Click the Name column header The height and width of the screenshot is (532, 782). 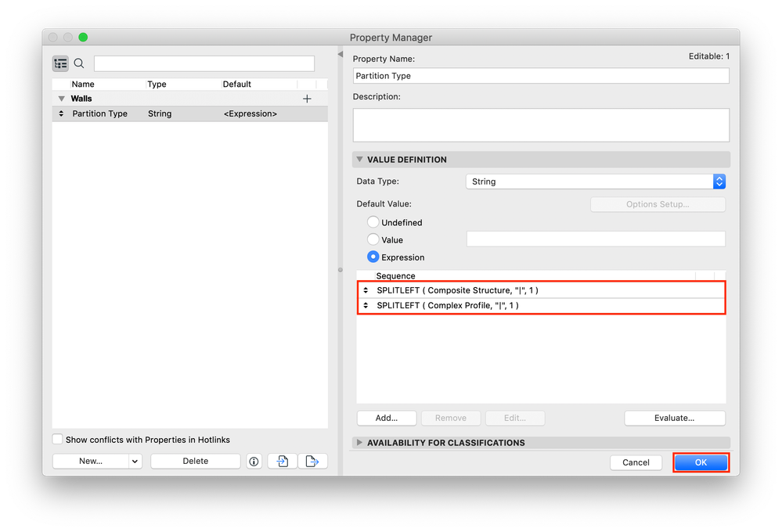pyautogui.click(x=83, y=84)
